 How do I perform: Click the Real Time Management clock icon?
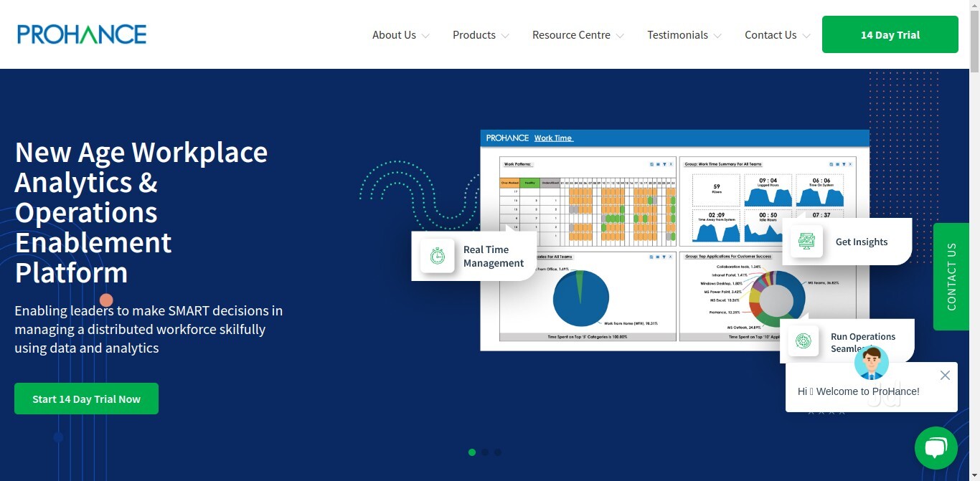click(437, 256)
